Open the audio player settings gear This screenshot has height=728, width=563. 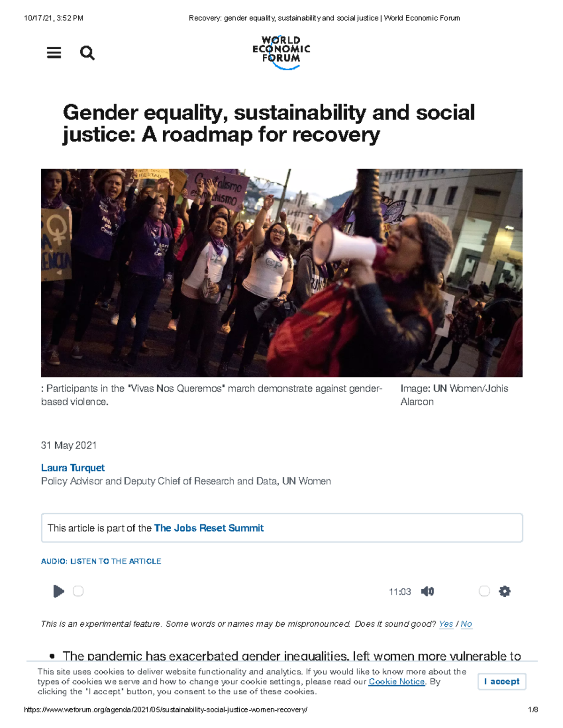(505, 592)
